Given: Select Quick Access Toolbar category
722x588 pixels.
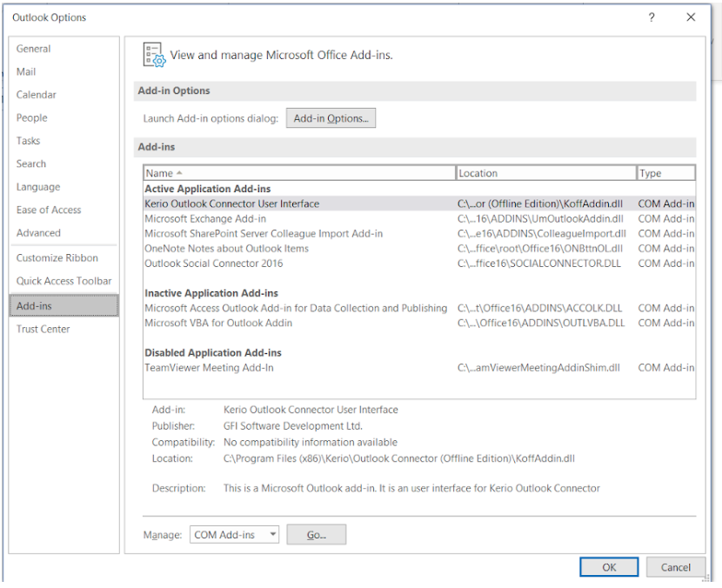Looking at the screenshot, I should tap(64, 281).
